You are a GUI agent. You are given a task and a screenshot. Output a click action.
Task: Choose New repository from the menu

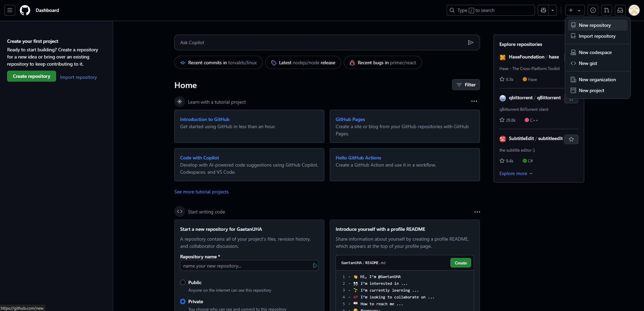click(594, 25)
